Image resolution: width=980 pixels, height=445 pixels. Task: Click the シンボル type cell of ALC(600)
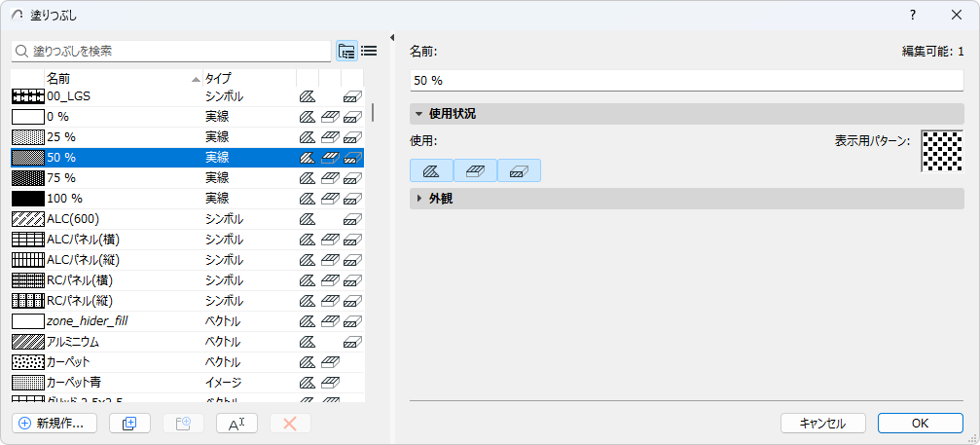225,219
